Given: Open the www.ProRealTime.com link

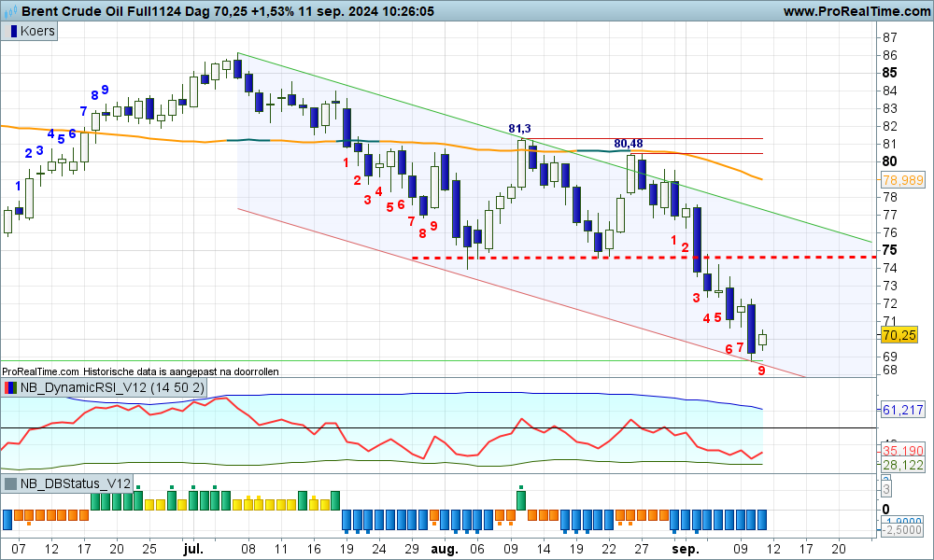Looking at the screenshot, I should pyautogui.click(x=855, y=11).
